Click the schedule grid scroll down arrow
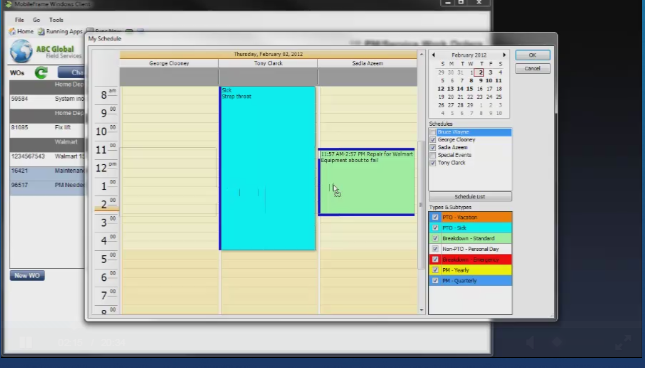 [421, 310]
